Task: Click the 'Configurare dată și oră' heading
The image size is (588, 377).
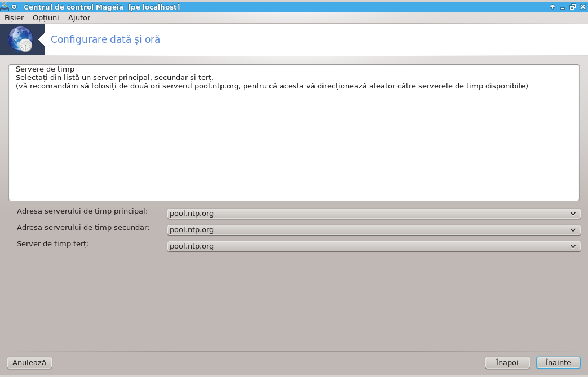Action: (105, 39)
